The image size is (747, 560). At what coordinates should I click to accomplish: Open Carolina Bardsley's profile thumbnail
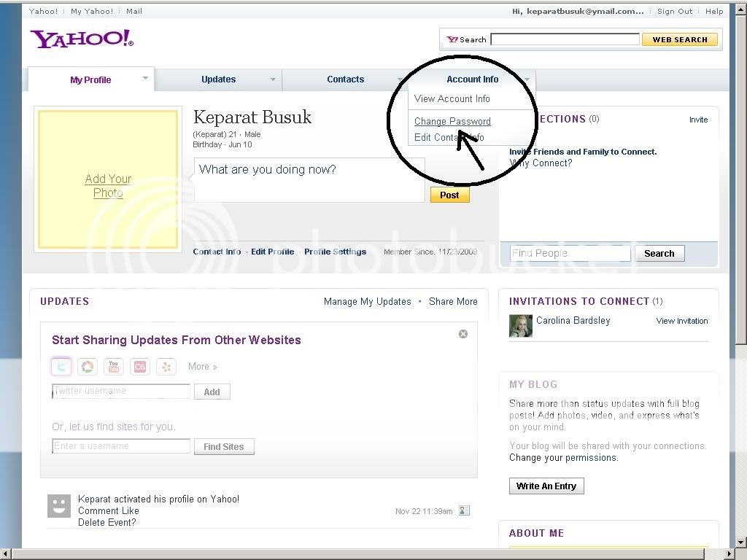pyautogui.click(x=520, y=326)
